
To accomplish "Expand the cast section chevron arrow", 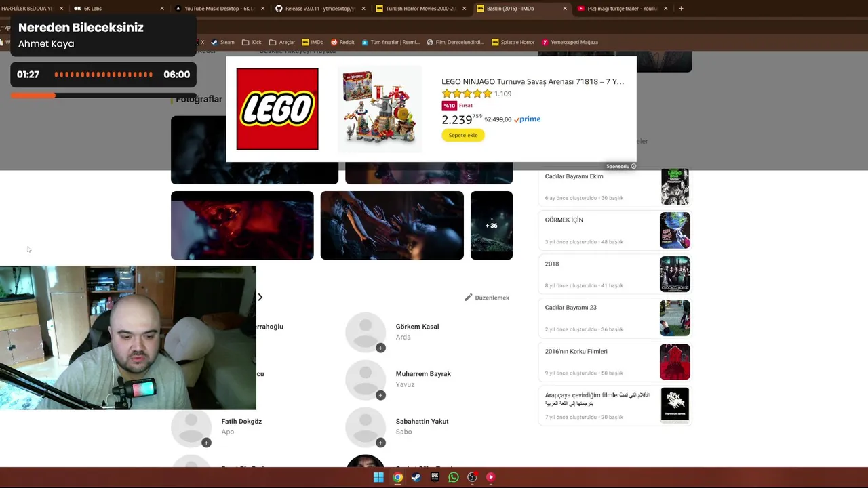I will (260, 297).
